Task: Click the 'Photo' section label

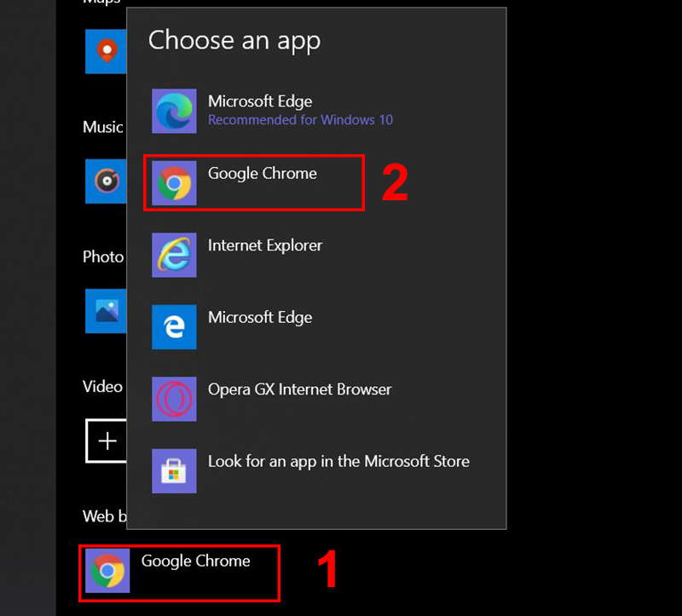Action: tap(103, 257)
